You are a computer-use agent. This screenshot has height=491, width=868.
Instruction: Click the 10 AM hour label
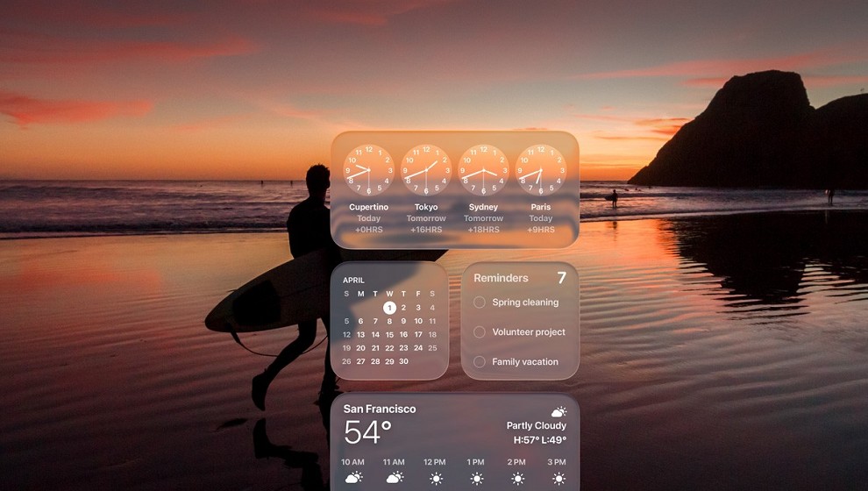[x=352, y=462]
